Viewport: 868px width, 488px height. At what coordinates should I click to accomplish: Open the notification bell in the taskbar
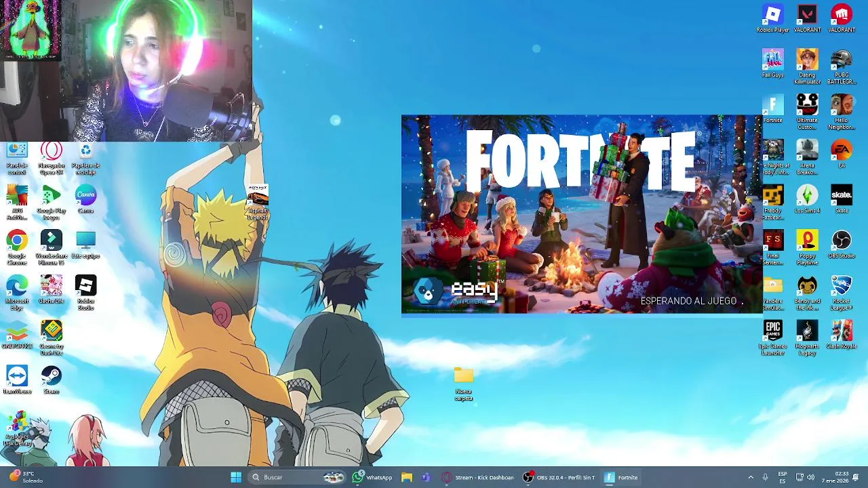856,477
